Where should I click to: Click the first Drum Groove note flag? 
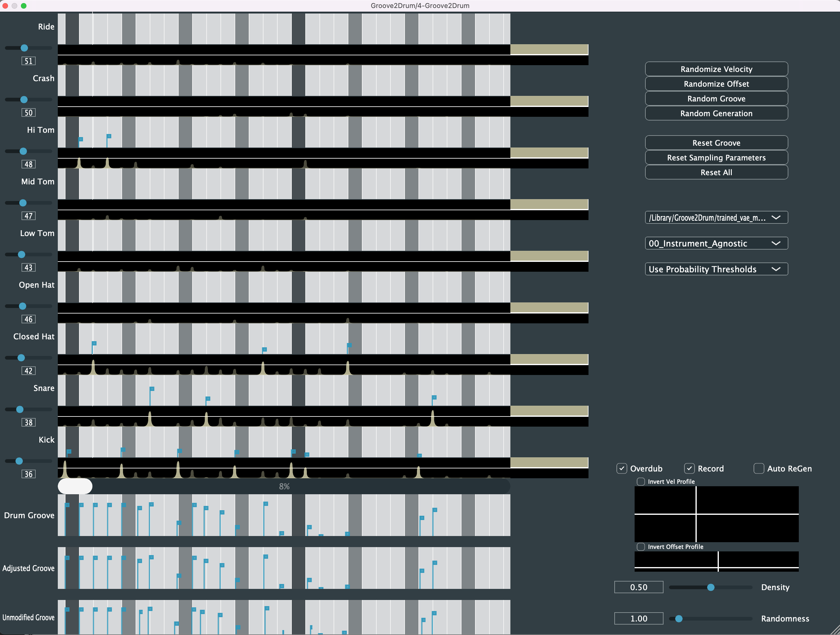[67, 505]
